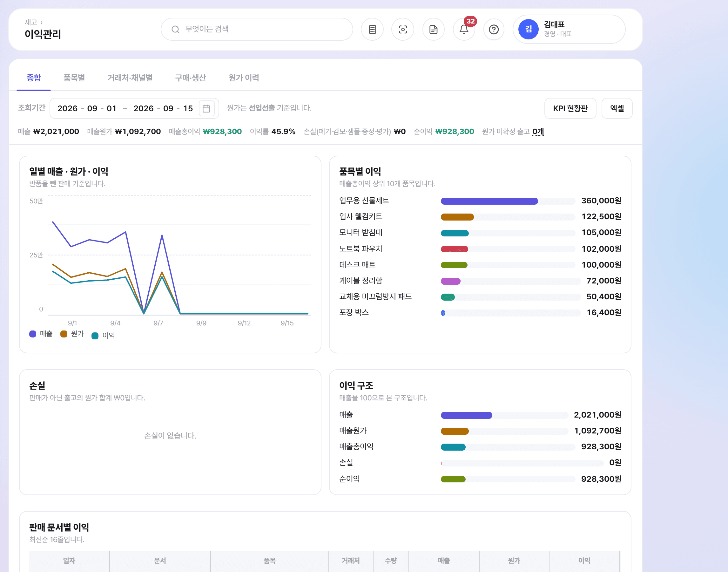Switch to the 품목별 tab
The height and width of the screenshot is (572, 728).
(74, 78)
